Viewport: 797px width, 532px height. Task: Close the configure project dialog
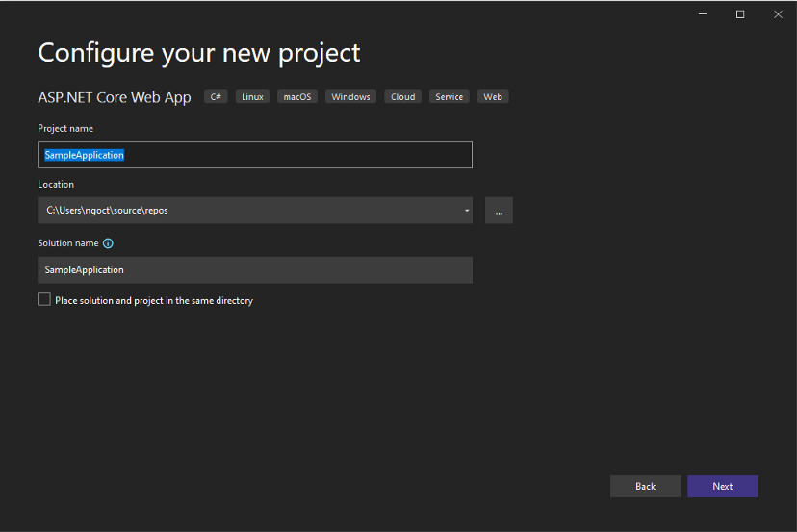tap(777, 14)
